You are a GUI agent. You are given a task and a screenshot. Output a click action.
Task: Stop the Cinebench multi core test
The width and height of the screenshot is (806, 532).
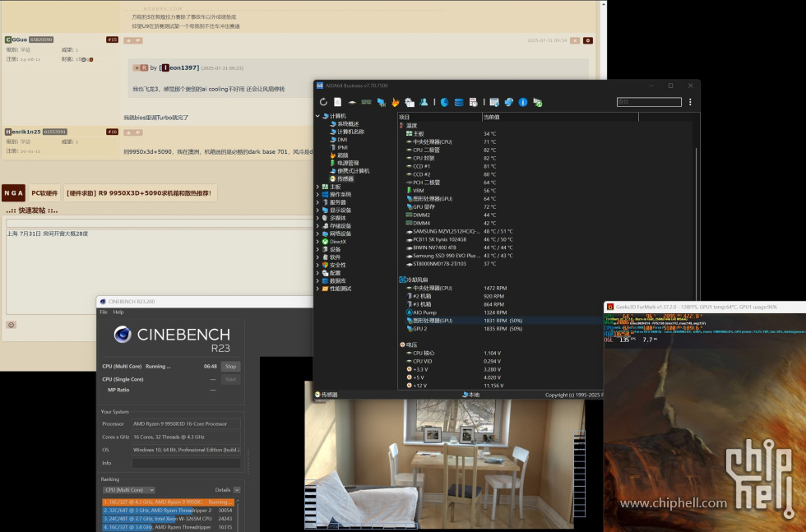(x=230, y=367)
